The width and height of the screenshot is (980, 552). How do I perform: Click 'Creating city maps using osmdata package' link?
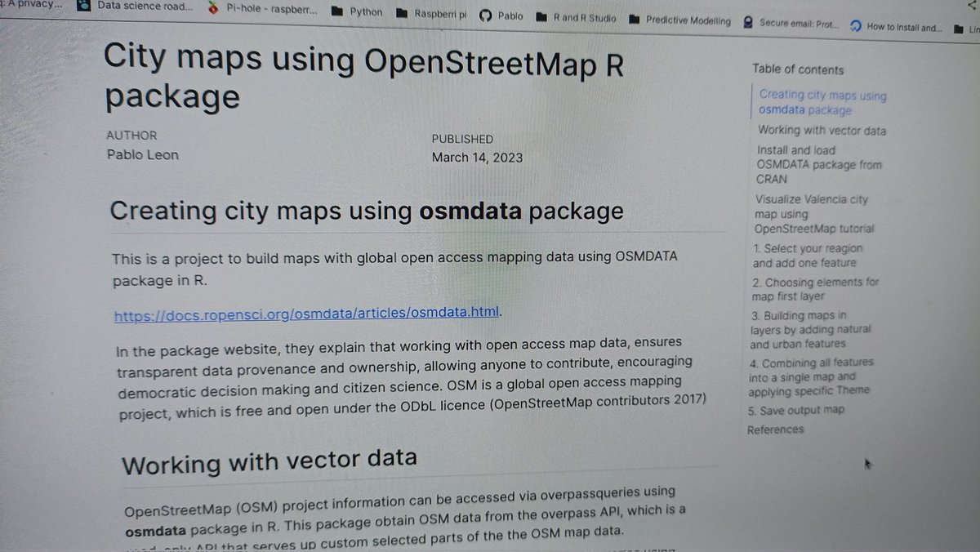(x=822, y=101)
